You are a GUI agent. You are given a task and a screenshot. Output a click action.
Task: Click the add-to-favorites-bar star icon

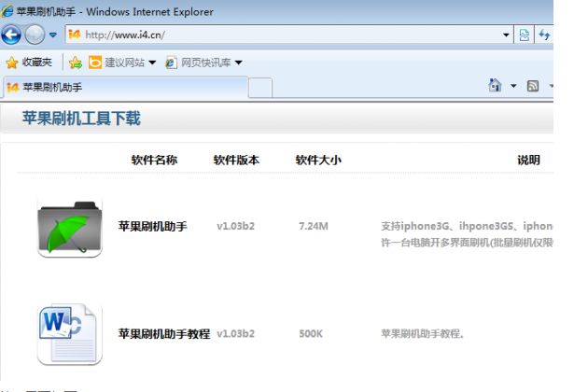pyautogui.click(x=76, y=63)
